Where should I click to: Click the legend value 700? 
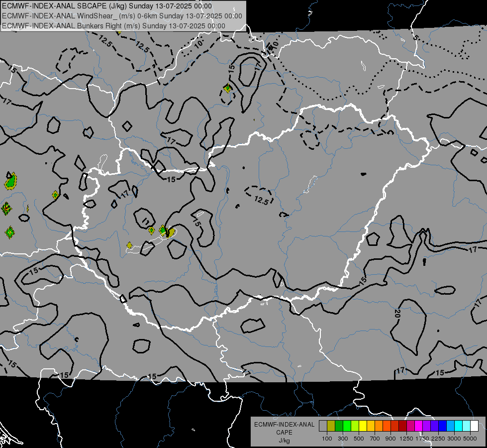[375, 439]
